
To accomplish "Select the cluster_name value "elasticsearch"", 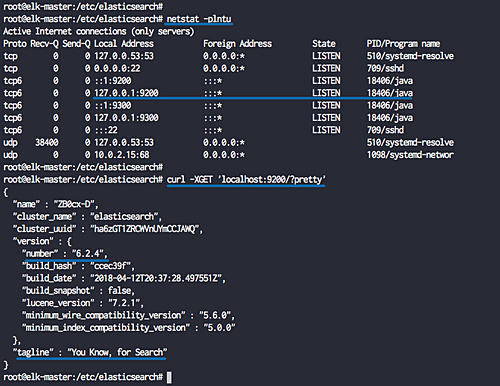I will click(x=124, y=216).
